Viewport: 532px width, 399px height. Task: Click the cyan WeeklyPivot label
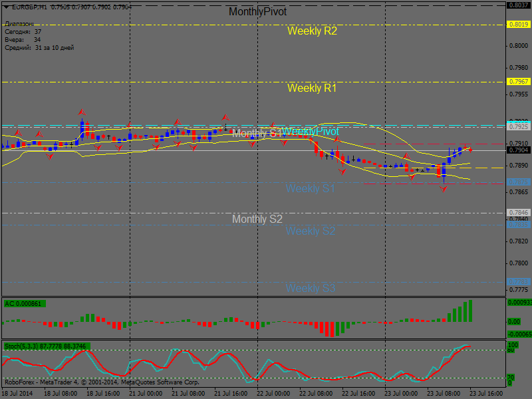[311, 131]
